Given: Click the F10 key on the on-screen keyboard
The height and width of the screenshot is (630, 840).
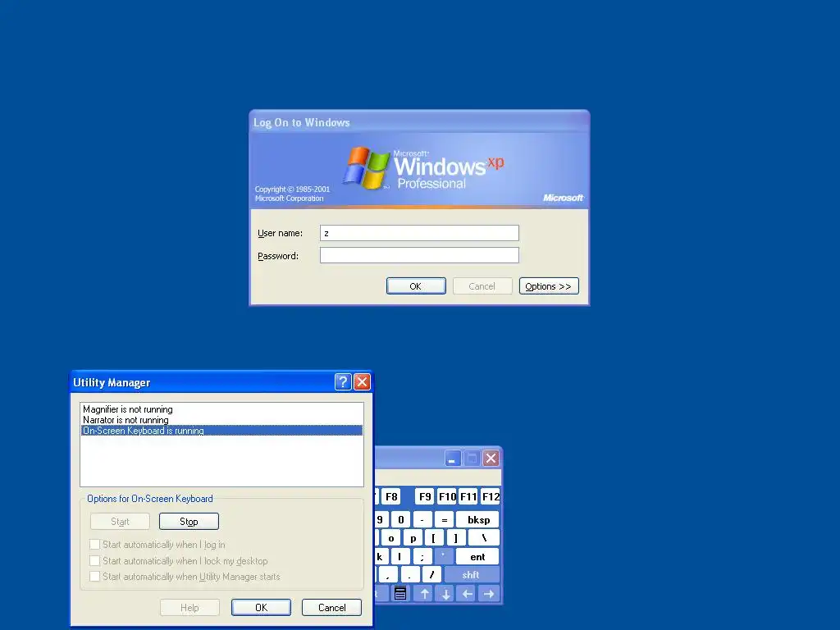Looking at the screenshot, I should pos(447,496).
